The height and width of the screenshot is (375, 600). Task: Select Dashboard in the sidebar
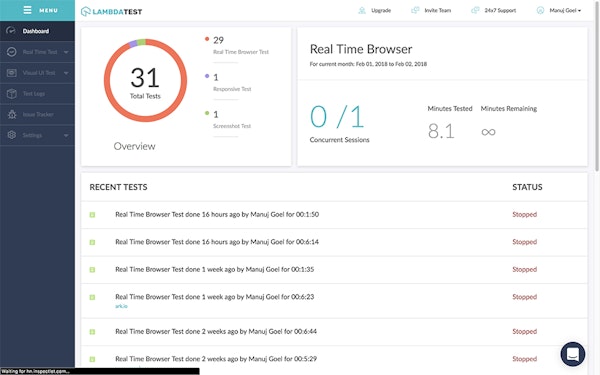(x=37, y=31)
